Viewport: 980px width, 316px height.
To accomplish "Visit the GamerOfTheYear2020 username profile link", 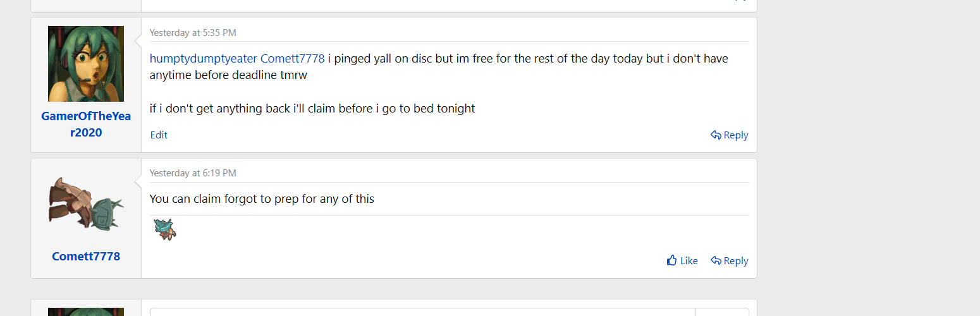I will pyautogui.click(x=86, y=125).
